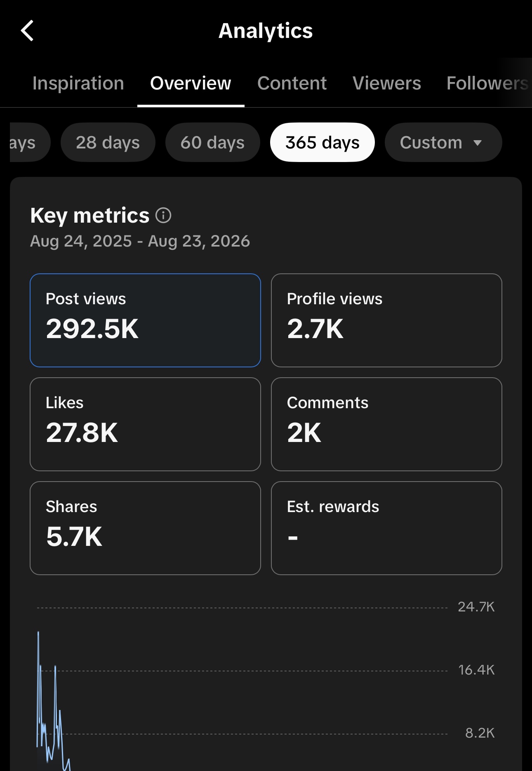
Task: Tap the tallest peak on views chart
Action: tap(38, 632)
